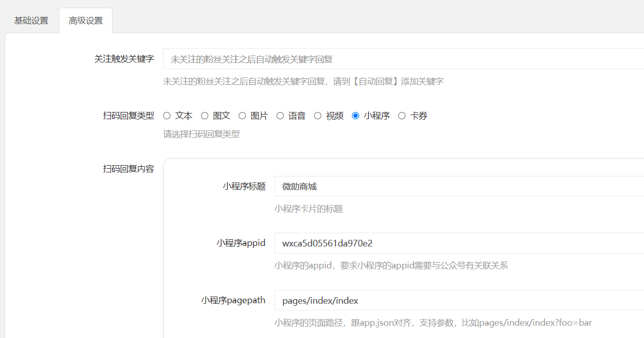The height and width of the screenshot is (338, 644).
Task: Click the 小程序pagepath field label
Action: (233, 300)
